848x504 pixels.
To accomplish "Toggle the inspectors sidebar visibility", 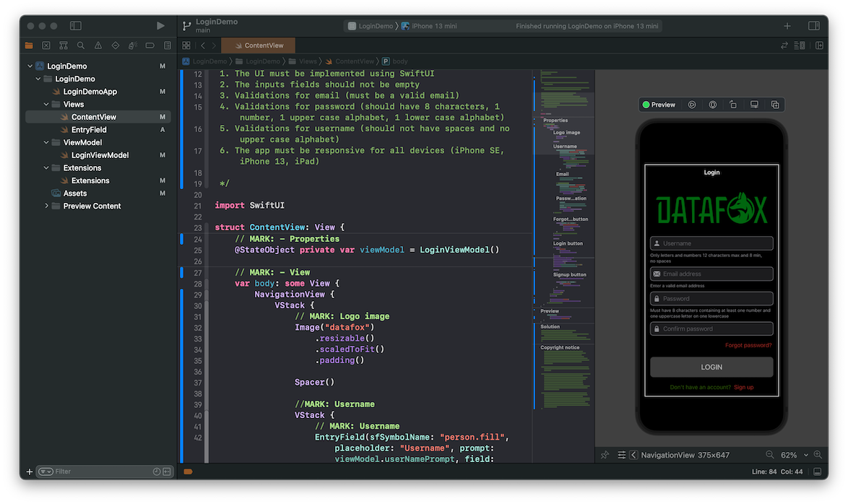I will pos(813,25).
